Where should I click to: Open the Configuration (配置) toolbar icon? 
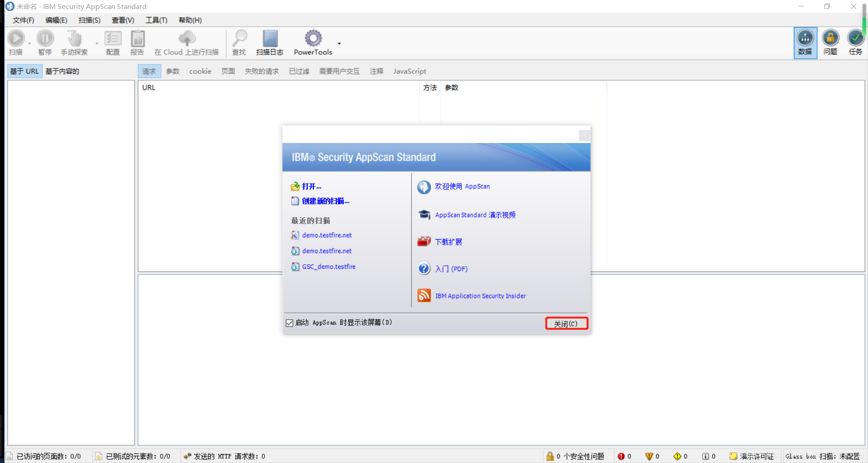(x=113, y=39)
